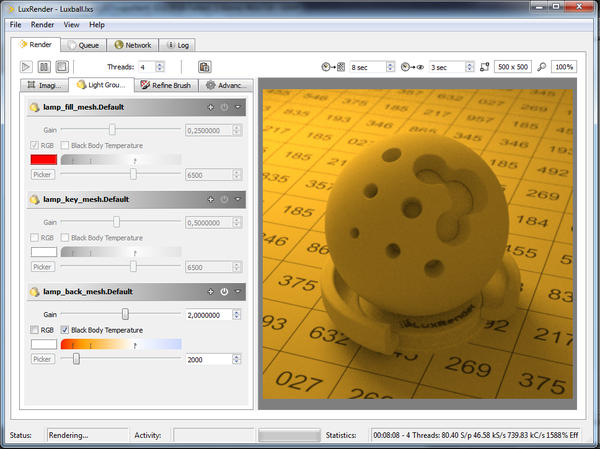Click the white lamp_key_mesh color swatch
This screenshot has height=449, width=600.
click(44, 252)
